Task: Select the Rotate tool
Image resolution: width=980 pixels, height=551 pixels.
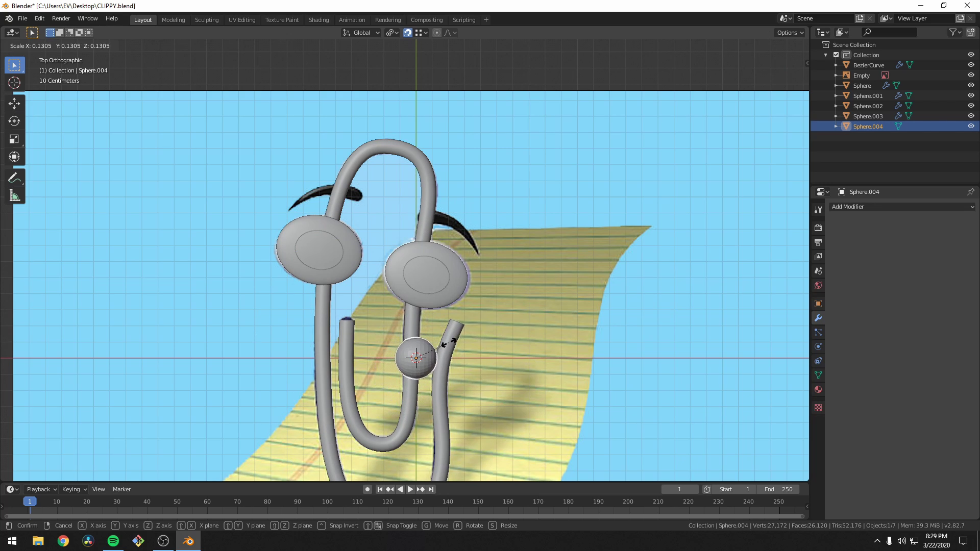Action: click(x=14, y=121)
